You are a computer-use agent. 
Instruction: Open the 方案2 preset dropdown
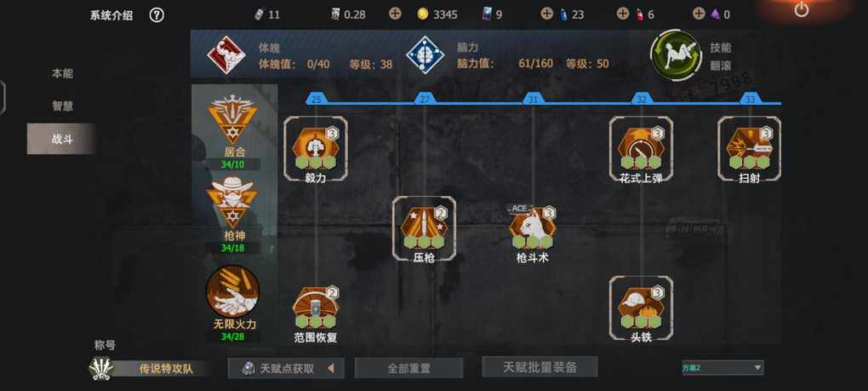point(722,367)
